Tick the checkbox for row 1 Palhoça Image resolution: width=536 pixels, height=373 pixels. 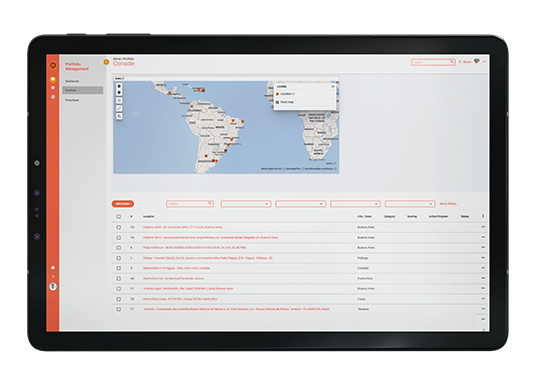click(119, 258)
